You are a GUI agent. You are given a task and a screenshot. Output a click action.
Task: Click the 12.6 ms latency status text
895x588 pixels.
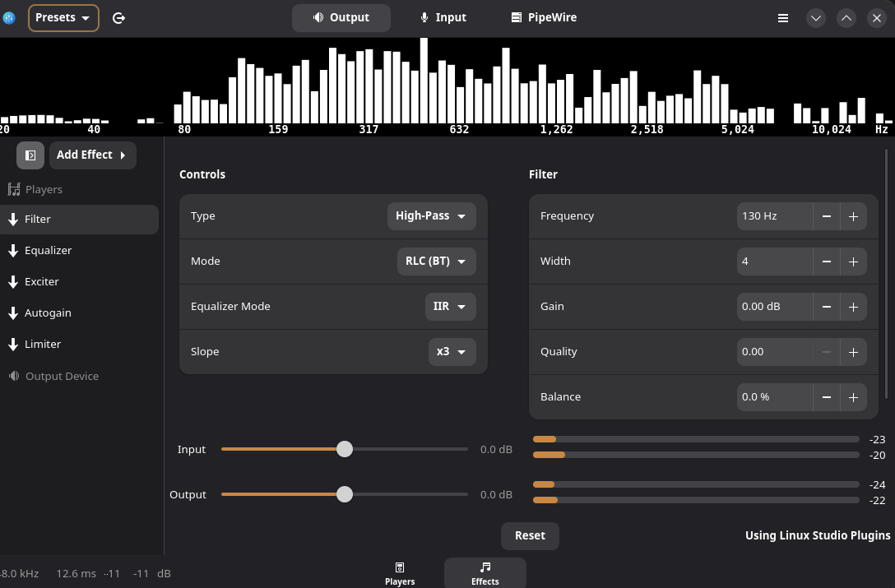coord(77,574)
